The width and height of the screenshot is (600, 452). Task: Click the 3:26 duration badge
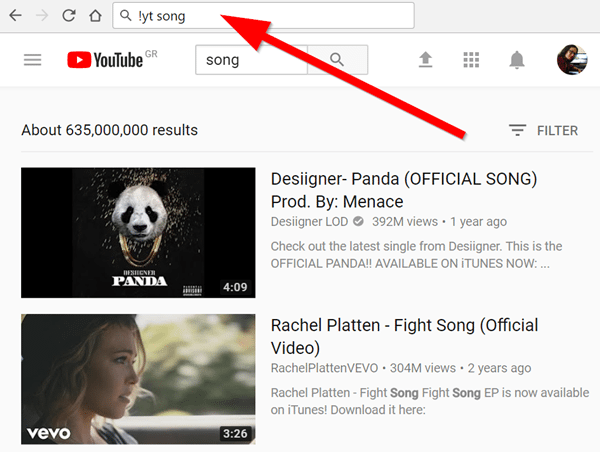click(x=235, y=433)
